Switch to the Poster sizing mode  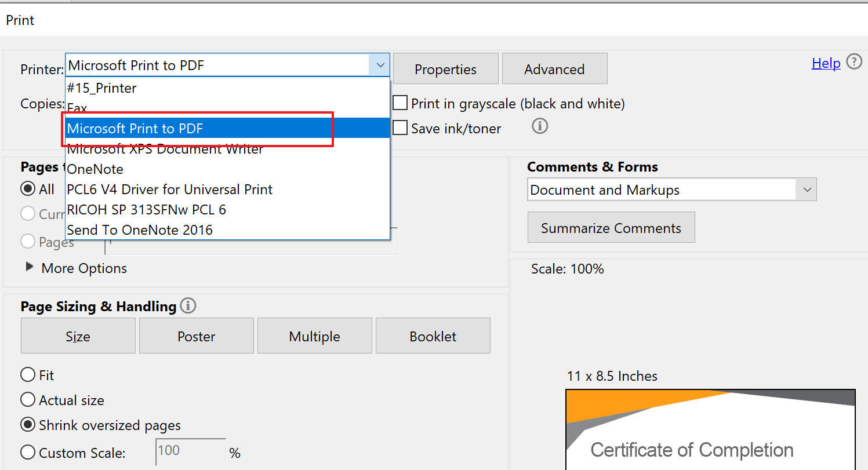tap(196, 336)
